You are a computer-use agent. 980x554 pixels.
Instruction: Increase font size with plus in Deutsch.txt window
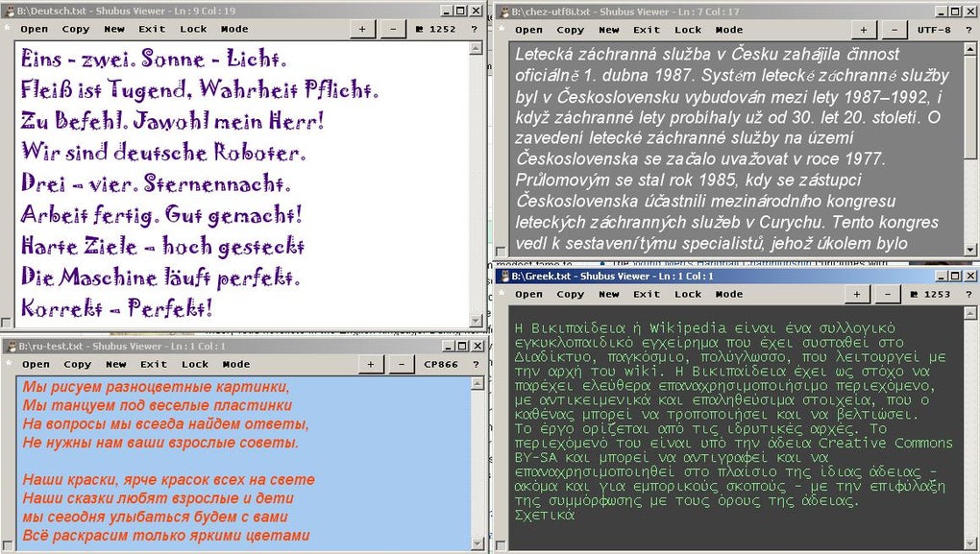tap(362, 29)
